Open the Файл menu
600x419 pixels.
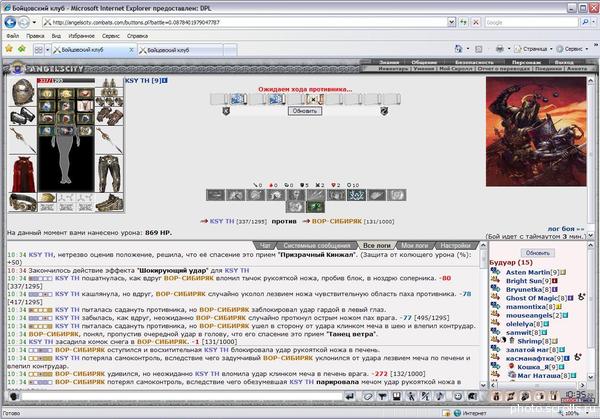[x=13, y=36]
